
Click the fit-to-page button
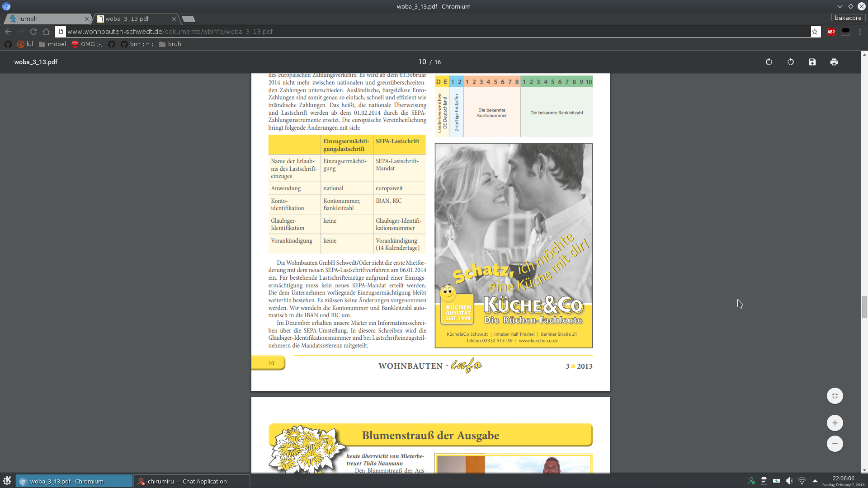click(x=835, y=396)
